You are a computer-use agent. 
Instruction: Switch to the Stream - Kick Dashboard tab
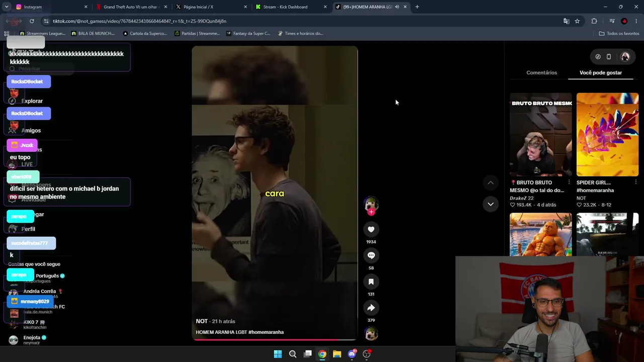(x=291, y=7)
